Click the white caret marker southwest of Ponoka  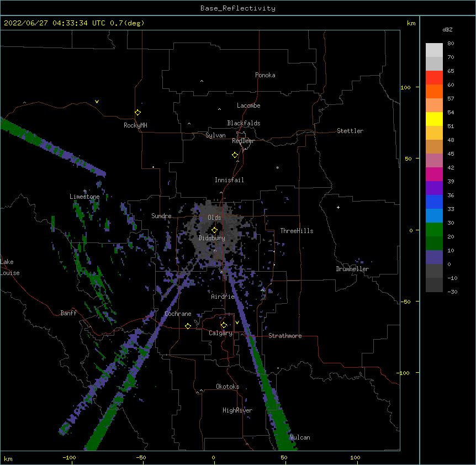tap(202, 81)
